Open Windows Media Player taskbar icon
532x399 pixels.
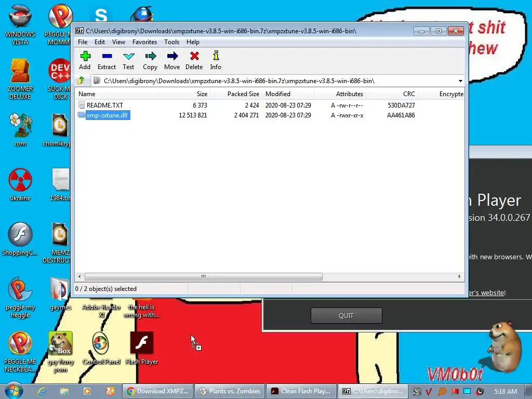pos(87,391)
